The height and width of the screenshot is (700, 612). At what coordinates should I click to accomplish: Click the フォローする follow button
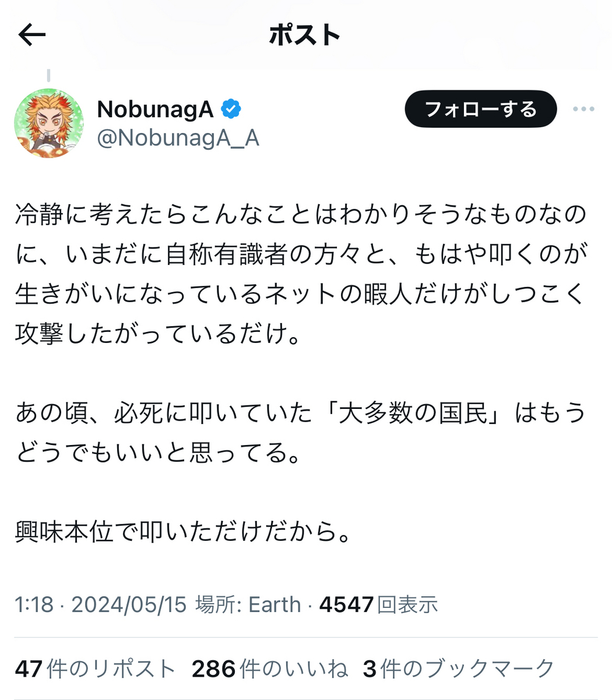point(481,109)
